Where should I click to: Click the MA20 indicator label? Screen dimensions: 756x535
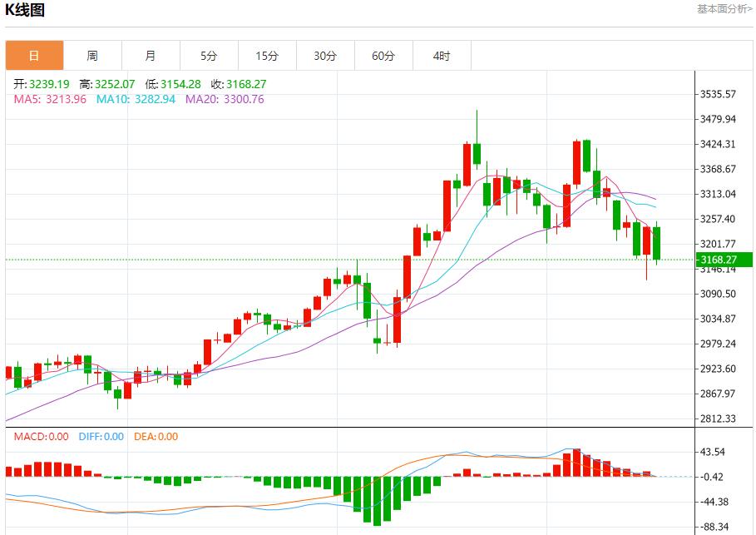[225, 99]
